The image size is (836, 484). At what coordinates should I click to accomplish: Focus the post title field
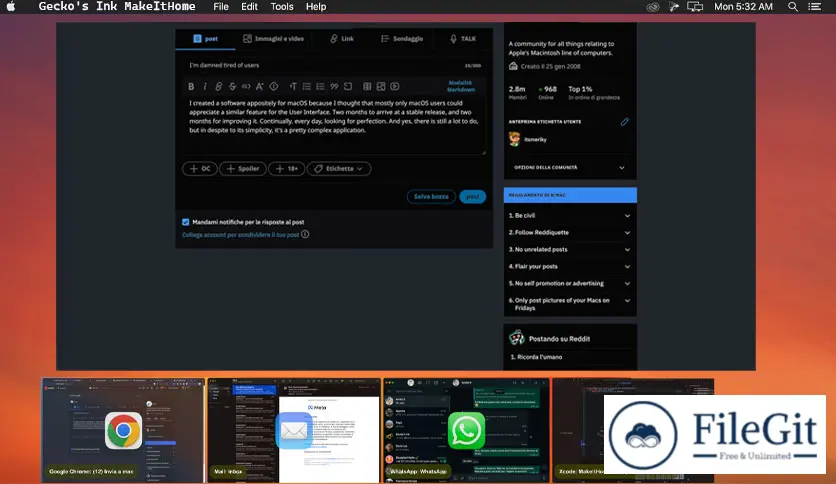point(334,65)
